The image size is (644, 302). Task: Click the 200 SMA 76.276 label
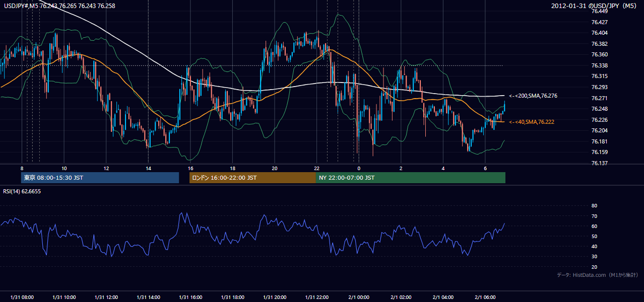(x=533, y=96)
